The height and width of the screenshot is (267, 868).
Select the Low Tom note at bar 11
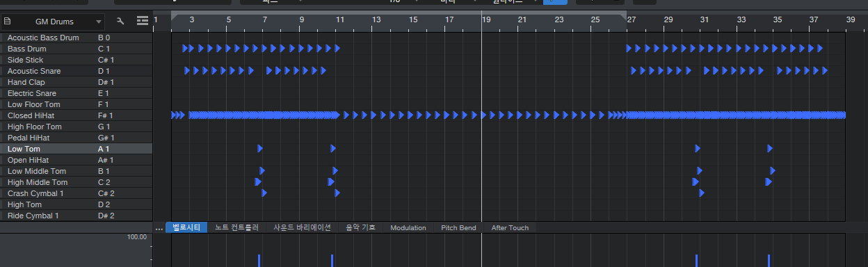click(333, 149)
